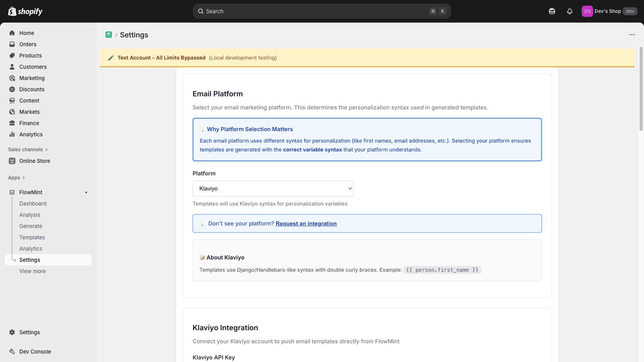Image resolution: width=644 pixels, height=362 pixels.
Task: Click the Request an integration link
Action: coord(306,223)
